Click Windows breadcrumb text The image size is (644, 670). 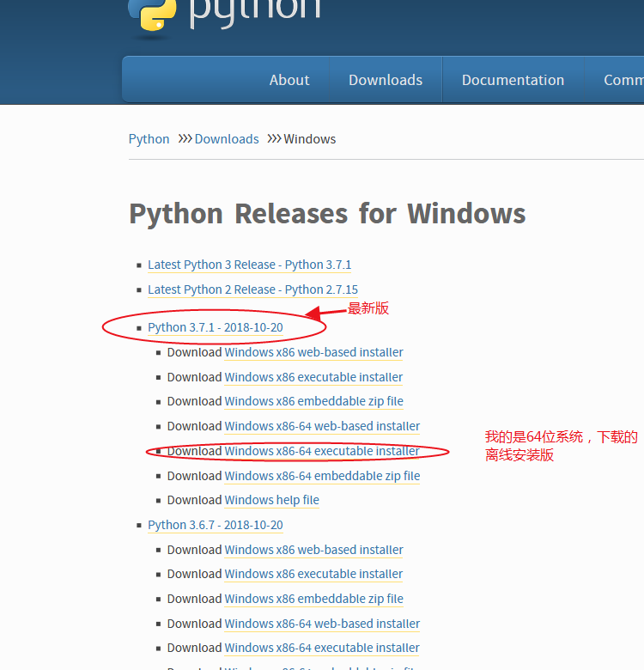310,139
